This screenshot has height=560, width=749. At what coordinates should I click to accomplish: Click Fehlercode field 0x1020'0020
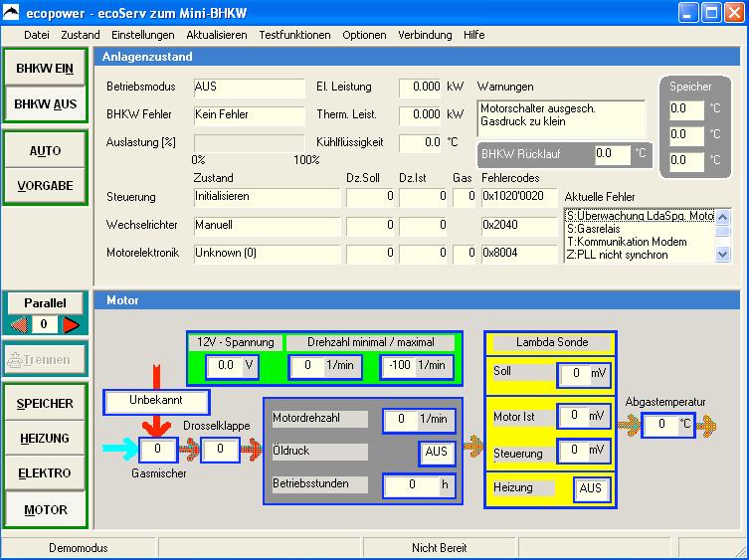pos(519,197)
